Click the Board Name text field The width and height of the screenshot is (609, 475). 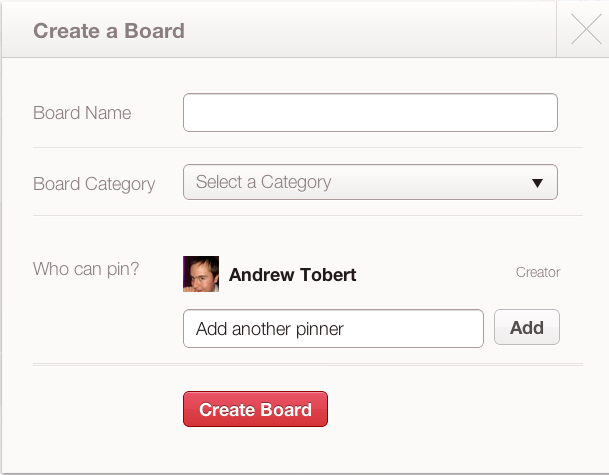(370, 113)
